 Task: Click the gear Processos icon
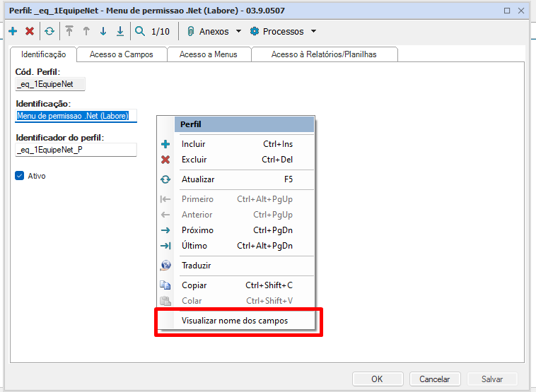coord(255,31)
